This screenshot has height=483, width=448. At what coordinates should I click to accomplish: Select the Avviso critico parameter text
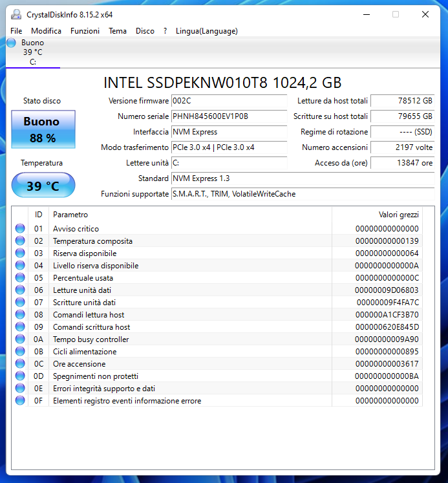(x=76, y=228)
